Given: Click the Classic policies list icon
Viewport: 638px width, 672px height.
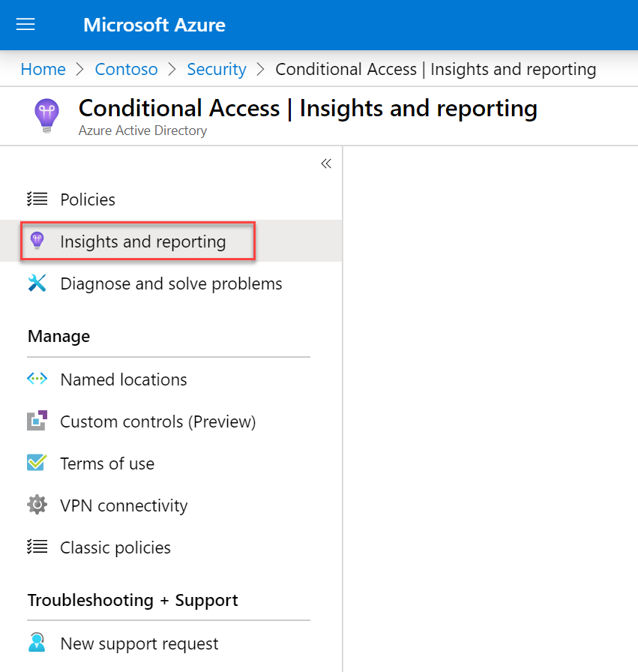Looking at the screenshot, I should pos(37,547).
